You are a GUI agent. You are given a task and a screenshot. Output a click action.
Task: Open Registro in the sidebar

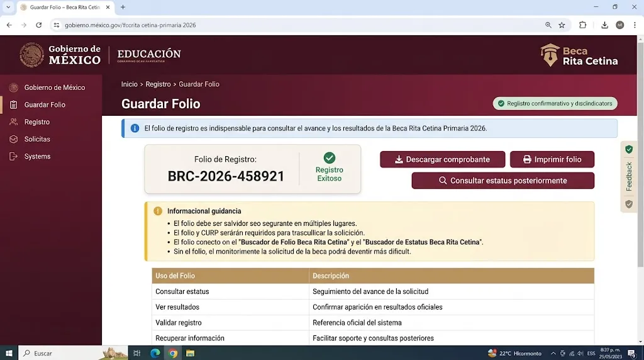coord(51,122)
